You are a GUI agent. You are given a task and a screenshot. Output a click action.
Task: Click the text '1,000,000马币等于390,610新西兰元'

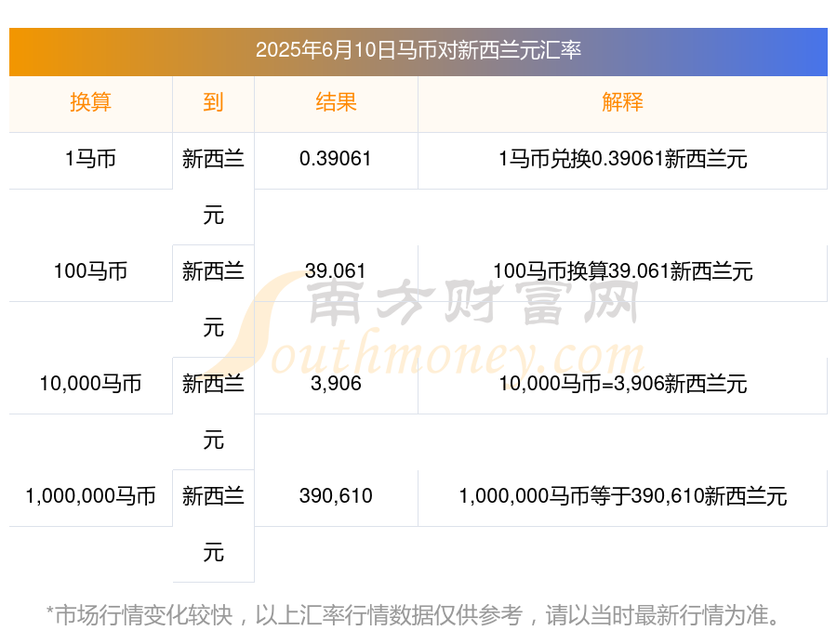pyautogui.click(x=622, y=496)
